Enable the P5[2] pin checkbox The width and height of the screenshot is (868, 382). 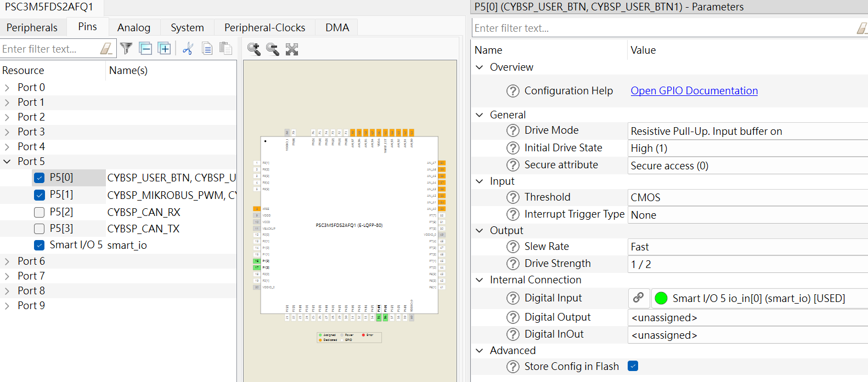point(40,212)
